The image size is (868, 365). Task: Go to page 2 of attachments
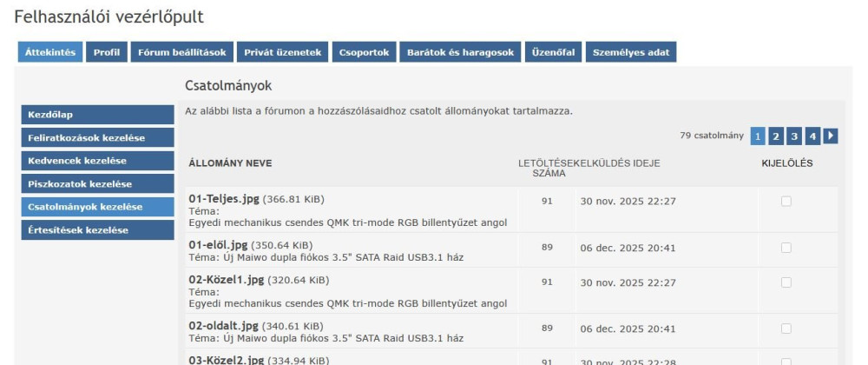pyautogui.click(x=776, y=136)
